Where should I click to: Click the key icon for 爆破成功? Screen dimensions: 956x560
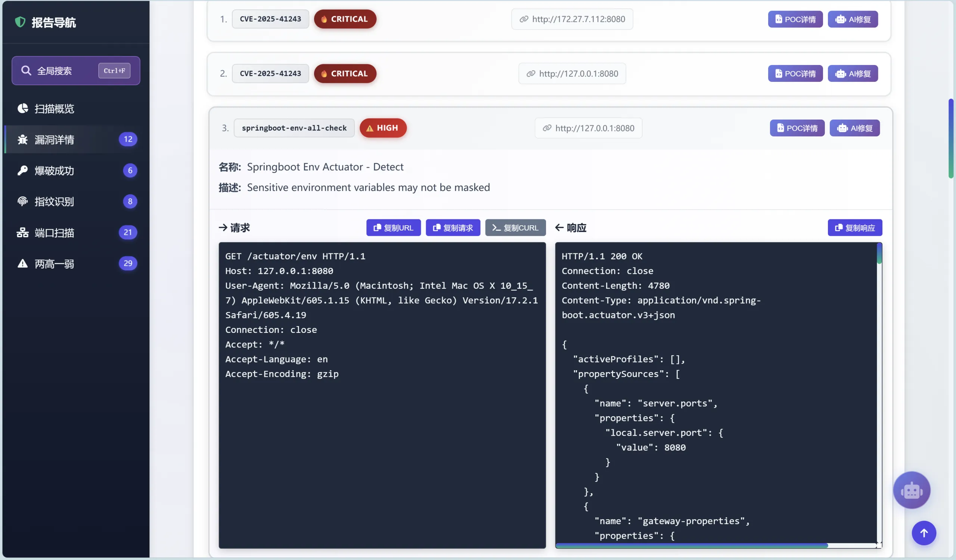click(22, 170)
